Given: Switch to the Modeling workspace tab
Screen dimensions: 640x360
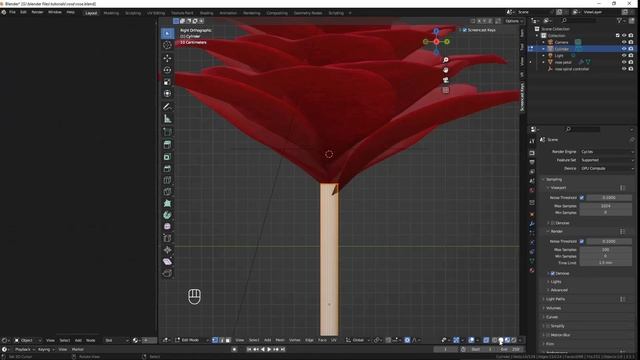Looking at the screenshot, I should pos(111,13).
